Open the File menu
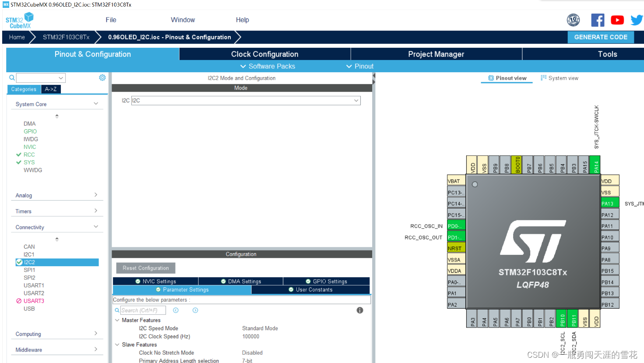This screenshot has height=363, width=644. coord(111,20)
